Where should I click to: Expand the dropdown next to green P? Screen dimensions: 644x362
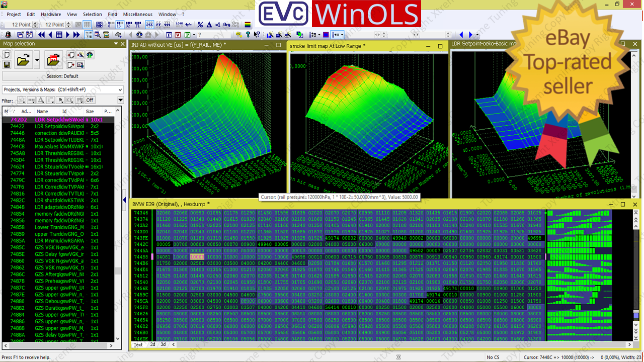pyautogui.click(x=194, y=35)
